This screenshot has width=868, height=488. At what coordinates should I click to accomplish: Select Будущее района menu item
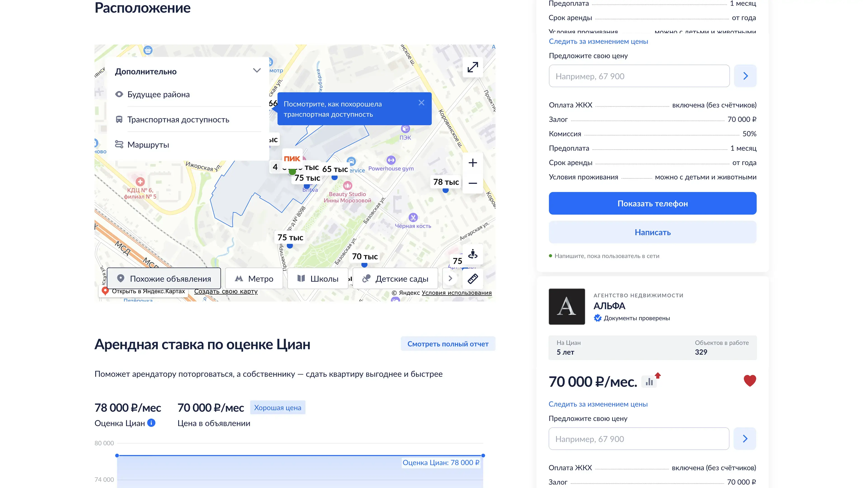point(158,94)
